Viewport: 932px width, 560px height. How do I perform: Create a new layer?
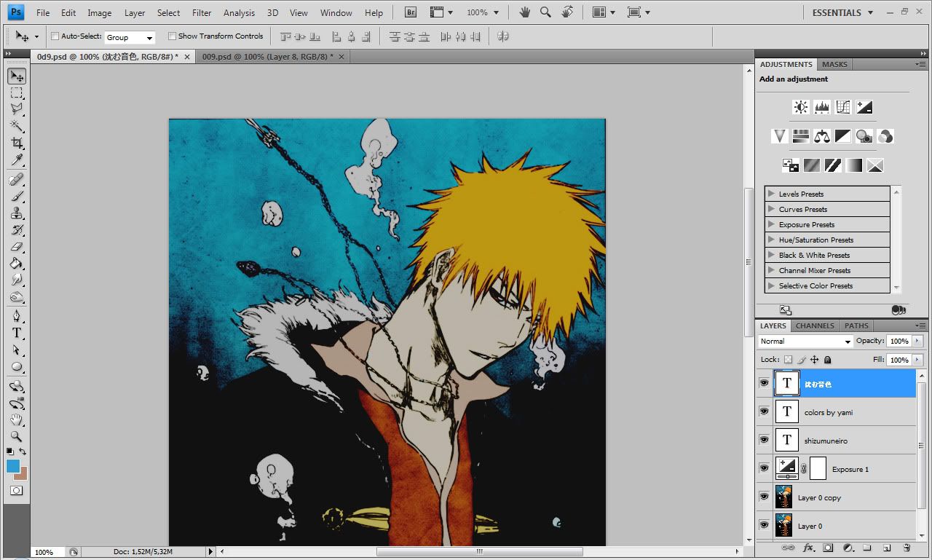(887, 548)
